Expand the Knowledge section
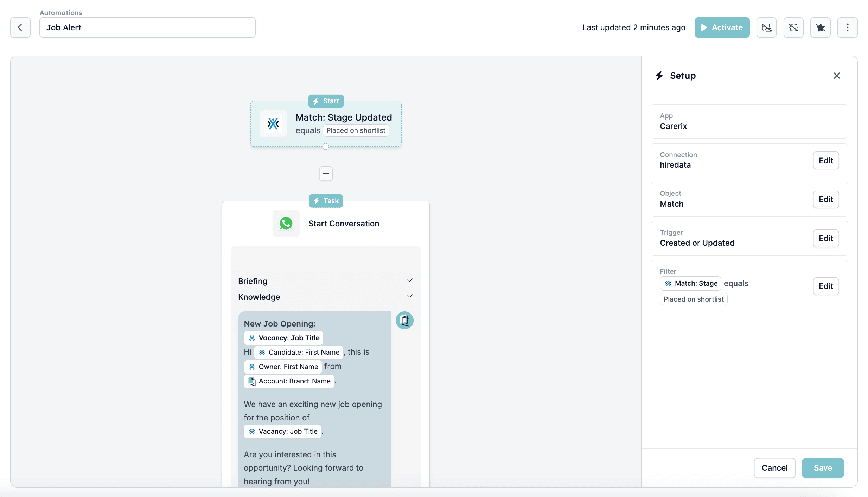This screenshot has height=497, width=868. click(326, 297)
